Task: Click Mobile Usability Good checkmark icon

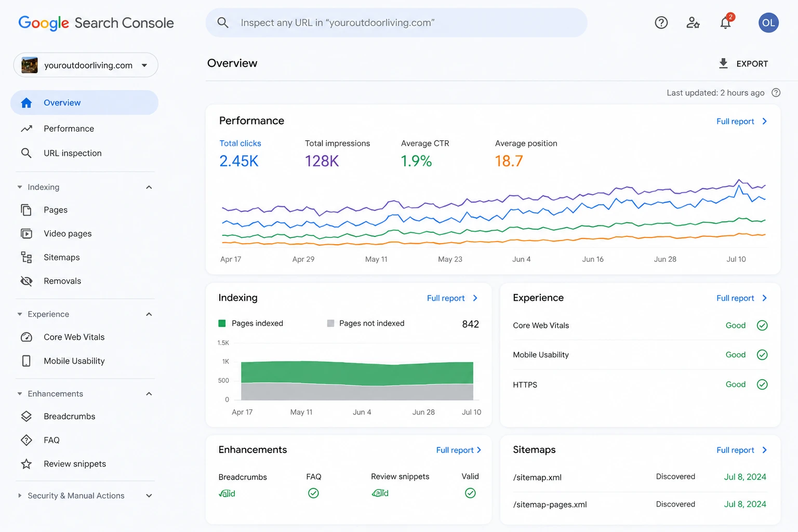Action: point(762,355)
